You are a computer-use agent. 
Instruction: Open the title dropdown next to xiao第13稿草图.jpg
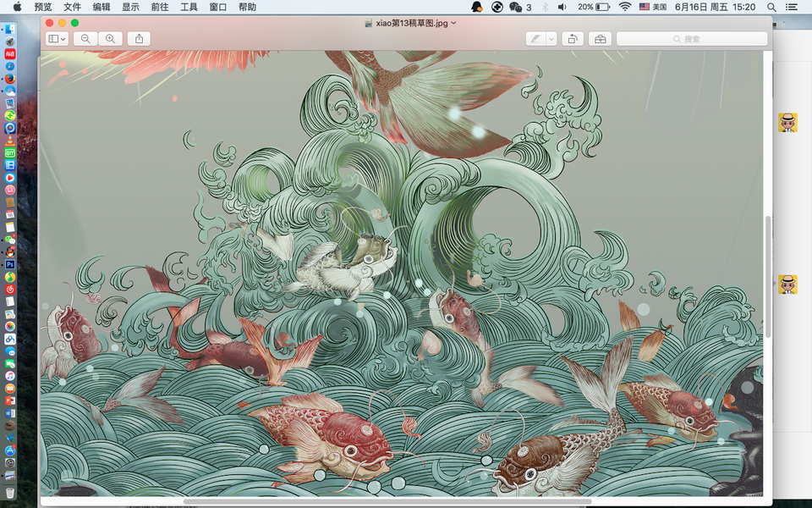453,23
